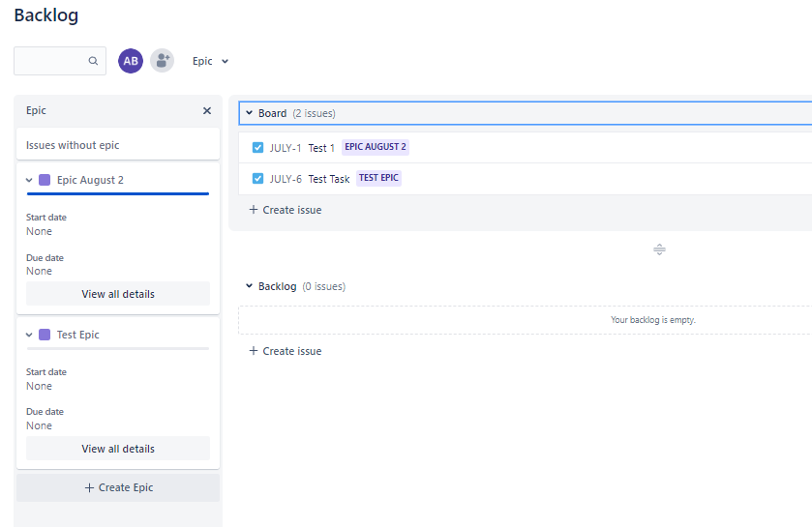Select Issues without epic
The width and height of the screenshot is (812, 527).
click(118, 145)
